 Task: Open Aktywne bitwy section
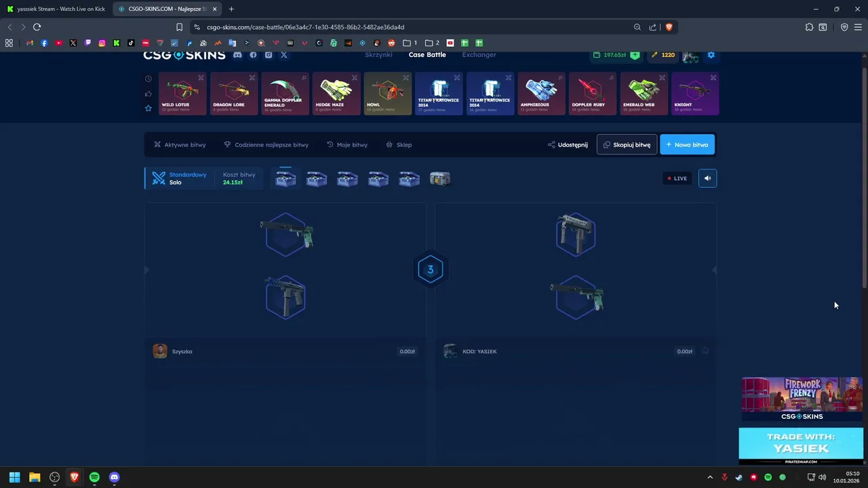[x=180, y=144]
